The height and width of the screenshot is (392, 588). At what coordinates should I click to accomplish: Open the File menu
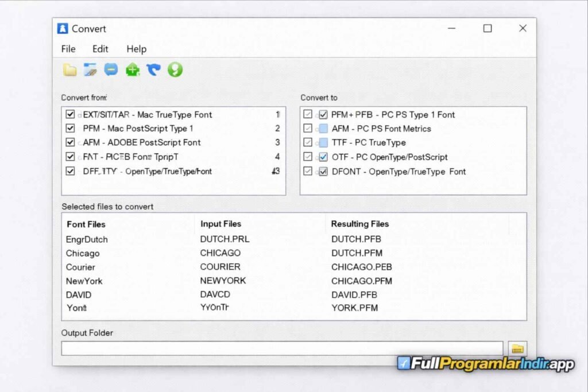pyautogui.click(x=68, y=49)
